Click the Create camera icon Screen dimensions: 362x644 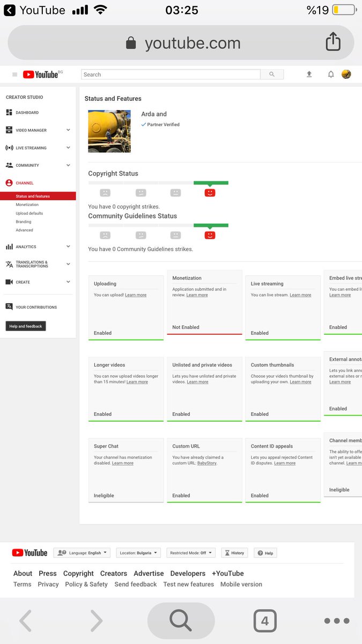coord(9,282)
